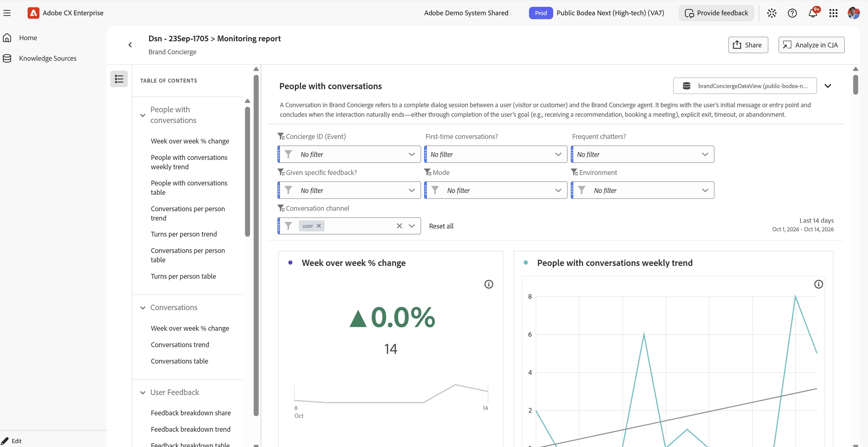
Task: Open the brandConciergeDataView data view selector
Action: tap(745, 86)
